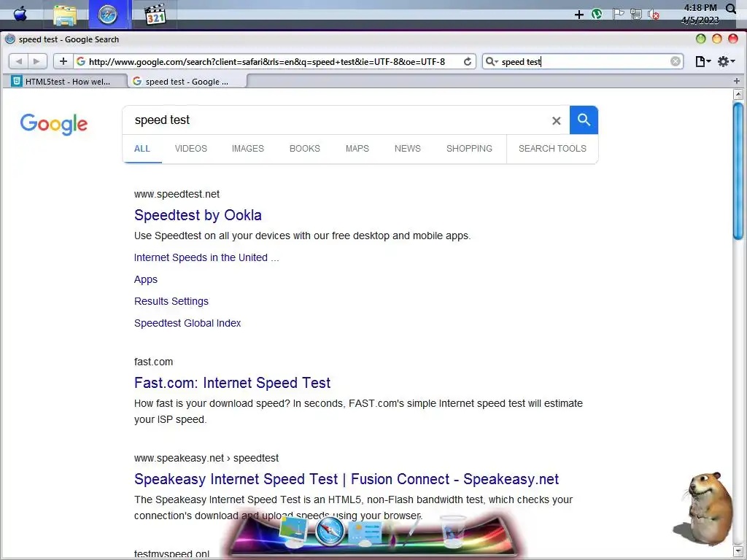Open the file folder taskbar icon
747x560 pixels.
pos(65,15)
